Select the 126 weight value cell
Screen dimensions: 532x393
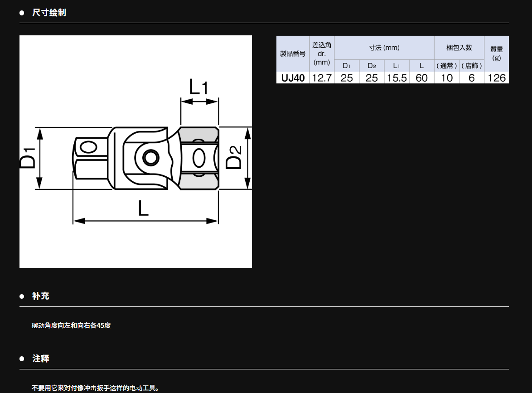tap(496, 78)
